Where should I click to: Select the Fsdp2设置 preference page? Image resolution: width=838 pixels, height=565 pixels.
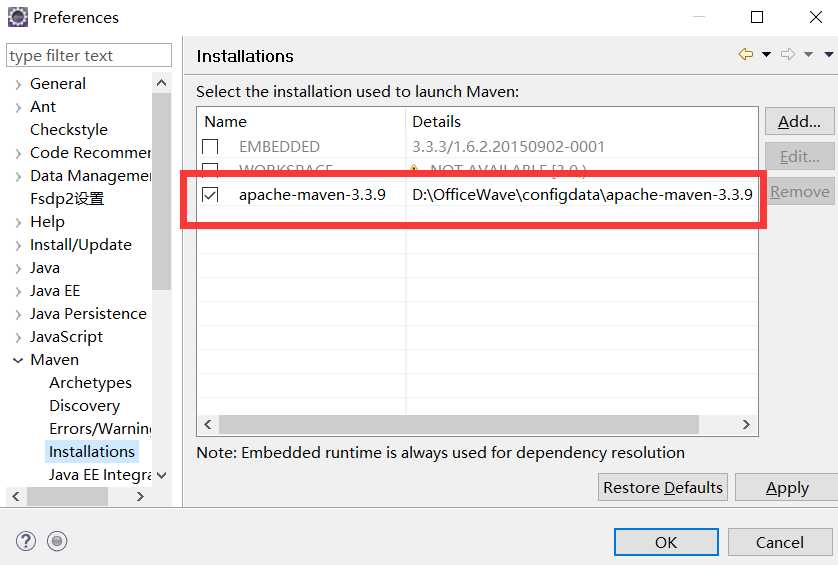(x=67, y=199)
